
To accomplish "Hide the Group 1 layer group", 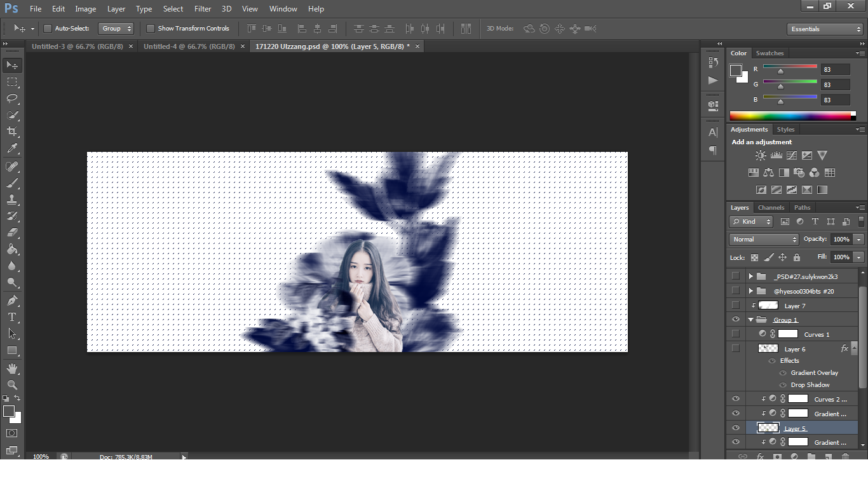I will [736, 320].
